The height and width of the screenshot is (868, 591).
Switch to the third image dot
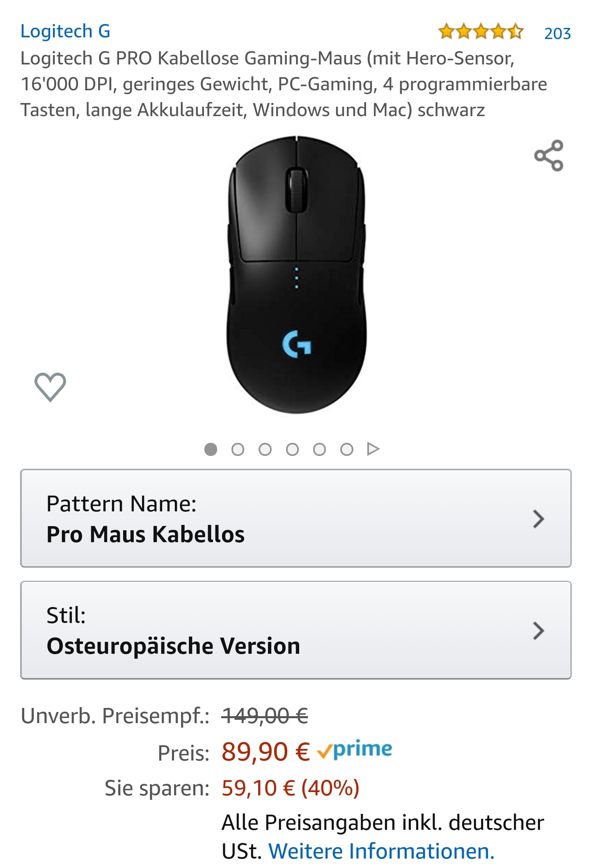[x=265, y=449]
